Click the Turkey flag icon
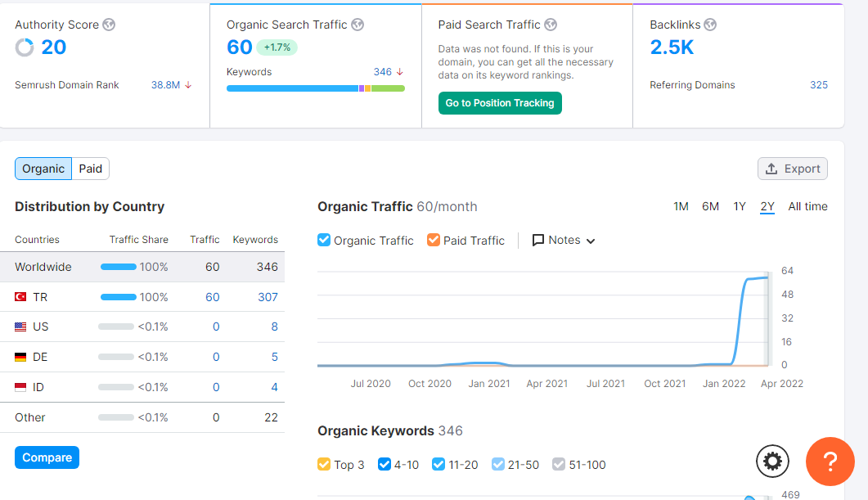The width and height of the screenshot is (868, 500). pos(20,297)
